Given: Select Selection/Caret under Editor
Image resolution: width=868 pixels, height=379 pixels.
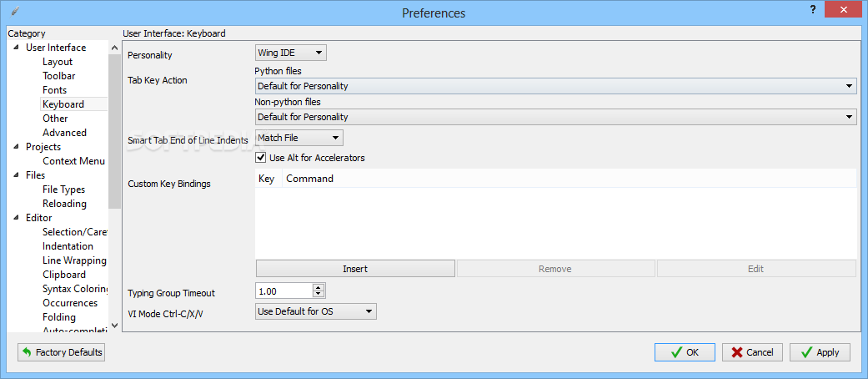Looking at the screenshot, I should click(x=75, y=232).
